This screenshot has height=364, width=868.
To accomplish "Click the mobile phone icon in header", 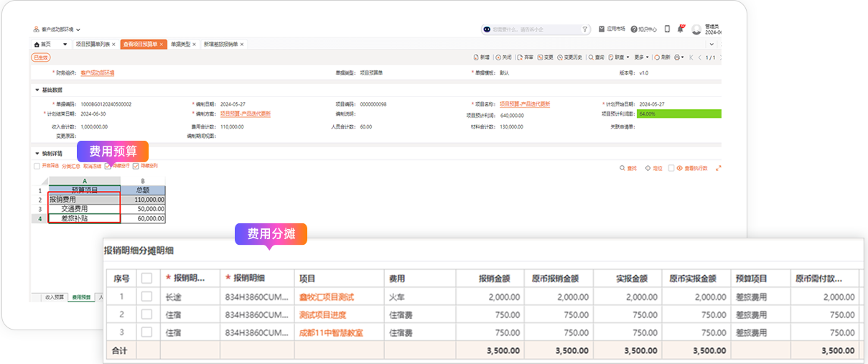I will click(x=667, y=29).
